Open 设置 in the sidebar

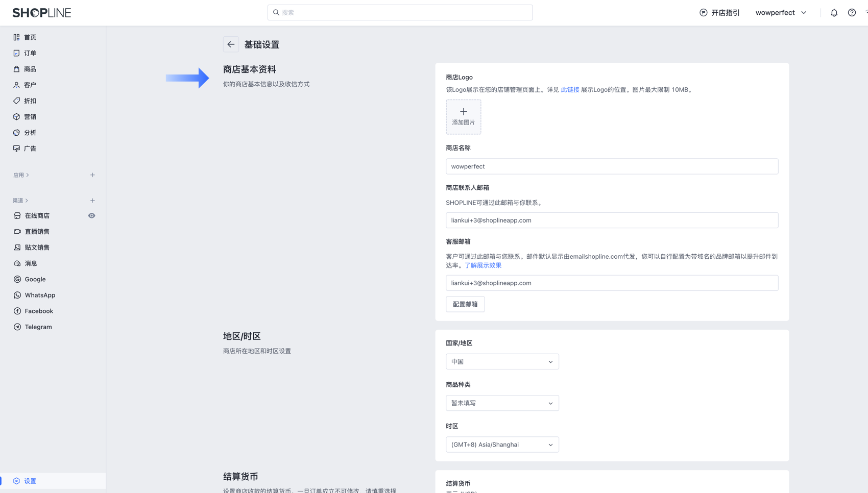30,481
